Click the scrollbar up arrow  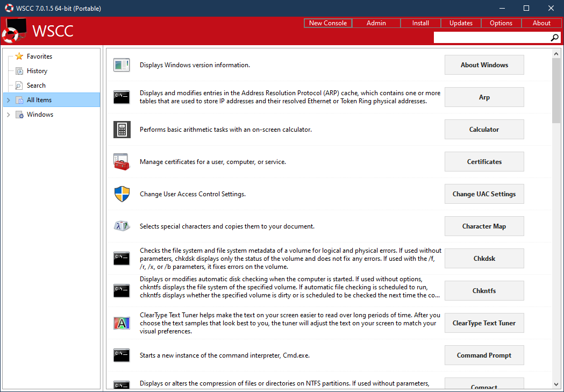coord(556,54)
